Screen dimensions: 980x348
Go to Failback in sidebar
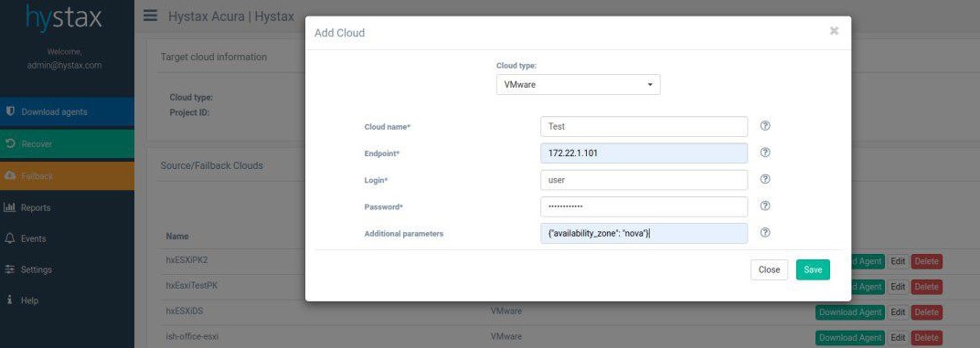pyautogui.click(x=67, y=176)
